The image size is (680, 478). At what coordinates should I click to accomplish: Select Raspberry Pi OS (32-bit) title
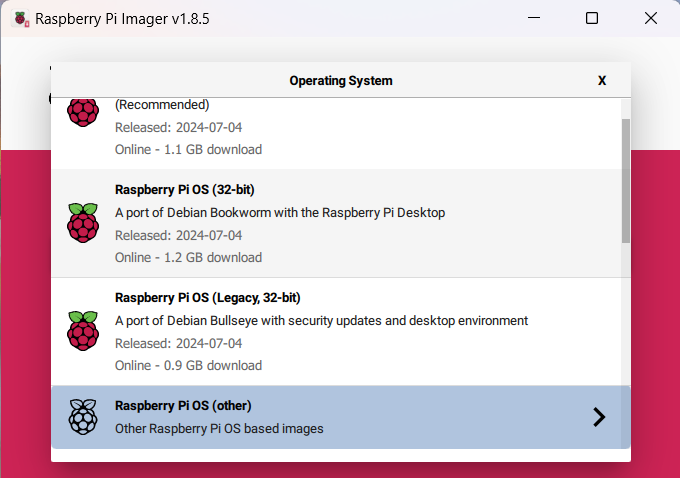(185, 190)
